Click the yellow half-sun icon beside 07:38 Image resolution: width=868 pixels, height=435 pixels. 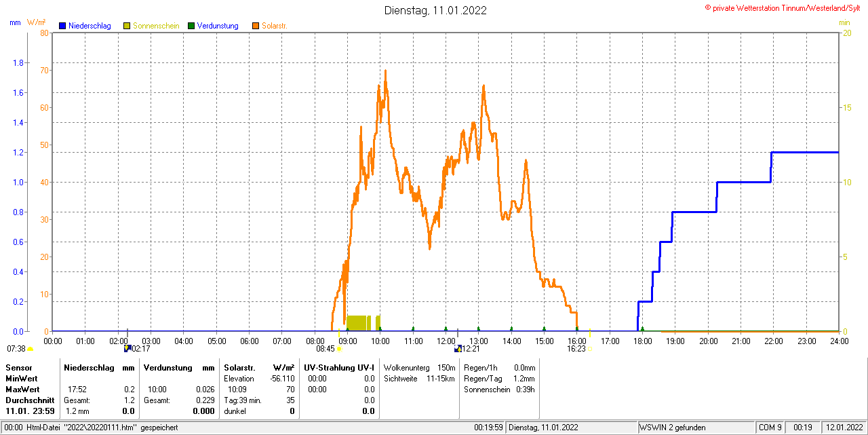pos(30,349)
